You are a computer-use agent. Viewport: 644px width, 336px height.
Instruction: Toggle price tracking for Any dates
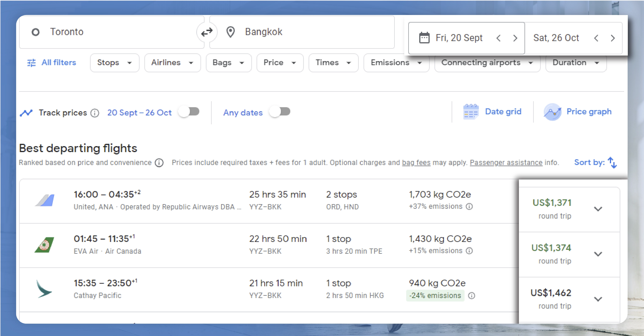(x=280, y=112)
